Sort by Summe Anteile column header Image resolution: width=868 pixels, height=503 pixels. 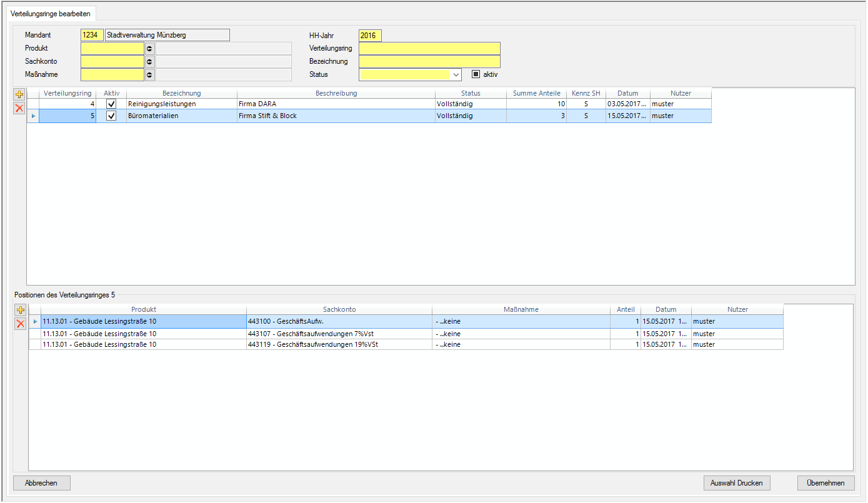[536, 93]
